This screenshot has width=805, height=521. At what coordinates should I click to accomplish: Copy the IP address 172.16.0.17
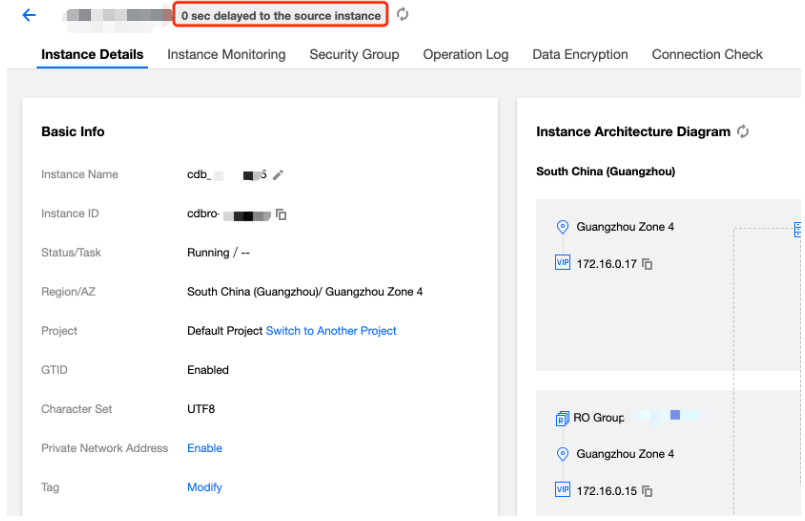pos(648,264)
